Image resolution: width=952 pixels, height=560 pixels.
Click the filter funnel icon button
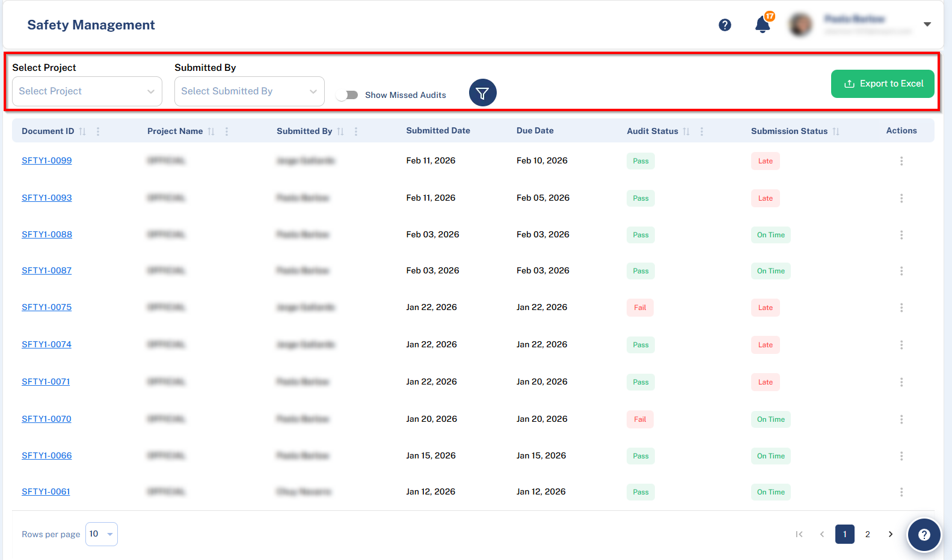click(x=482, y=93)
